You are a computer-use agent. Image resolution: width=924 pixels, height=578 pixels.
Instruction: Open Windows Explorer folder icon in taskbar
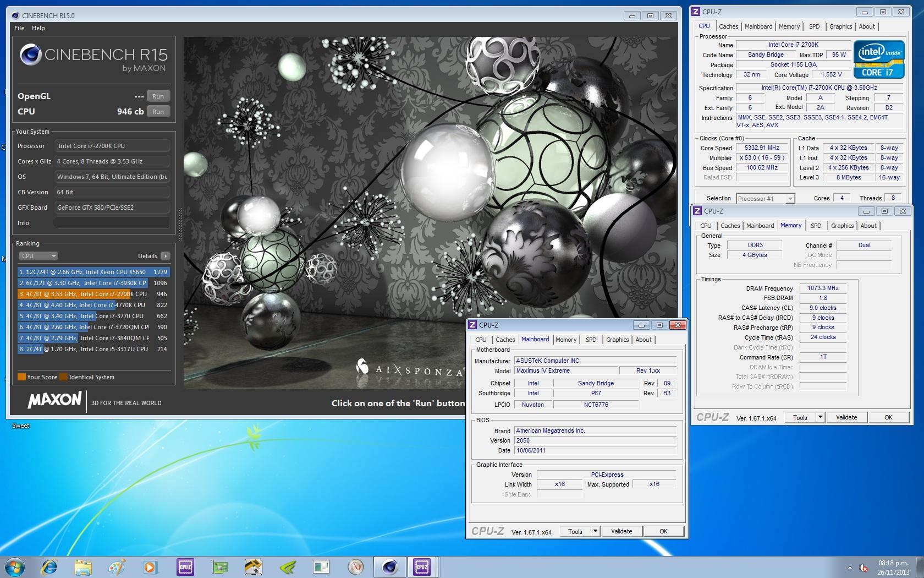83,567
